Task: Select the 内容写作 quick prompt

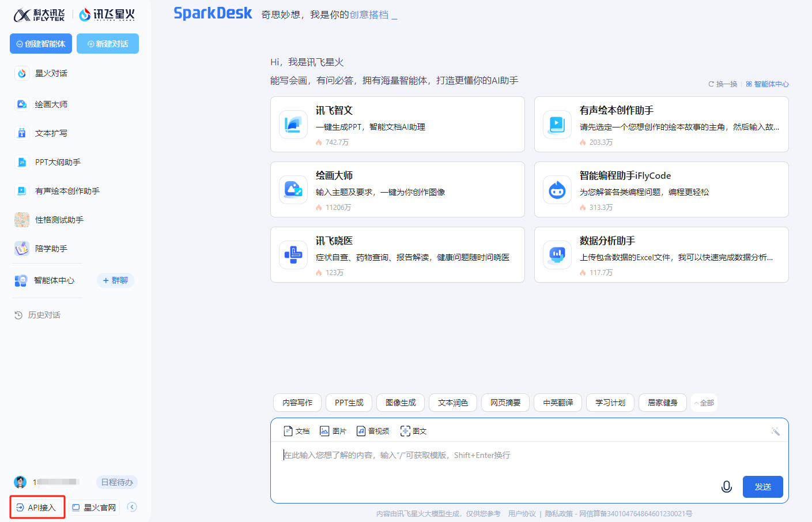Action: click(x=297, y=403)
